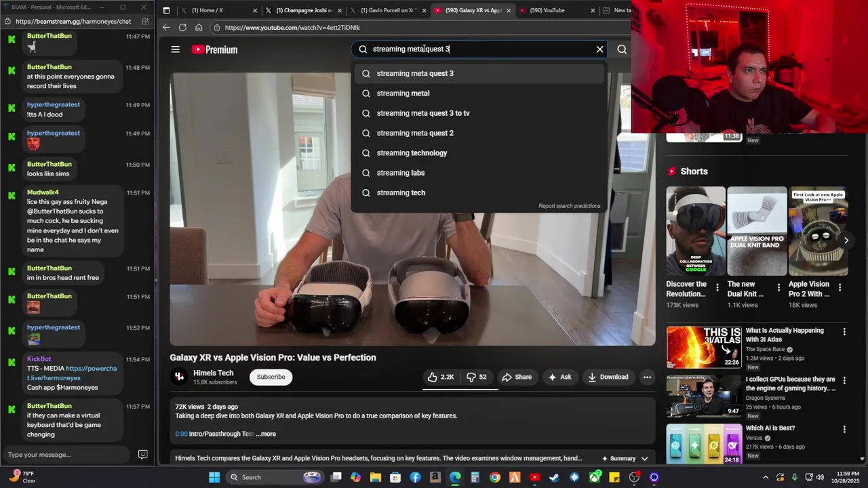This screenshot has width=868, height=488.
Task: Open Steam from the taskbar
Action: pyautogui.click(x=555, y=477)
